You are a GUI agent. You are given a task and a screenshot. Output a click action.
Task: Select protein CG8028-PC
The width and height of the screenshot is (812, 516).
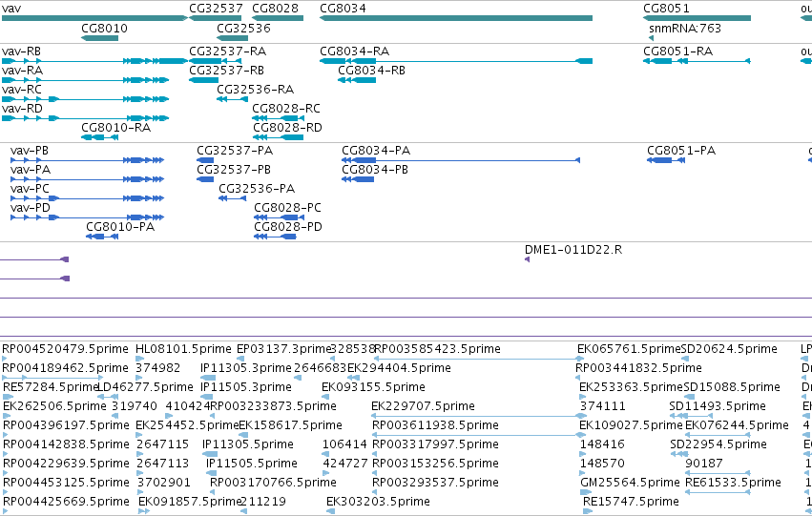point(280,217)
